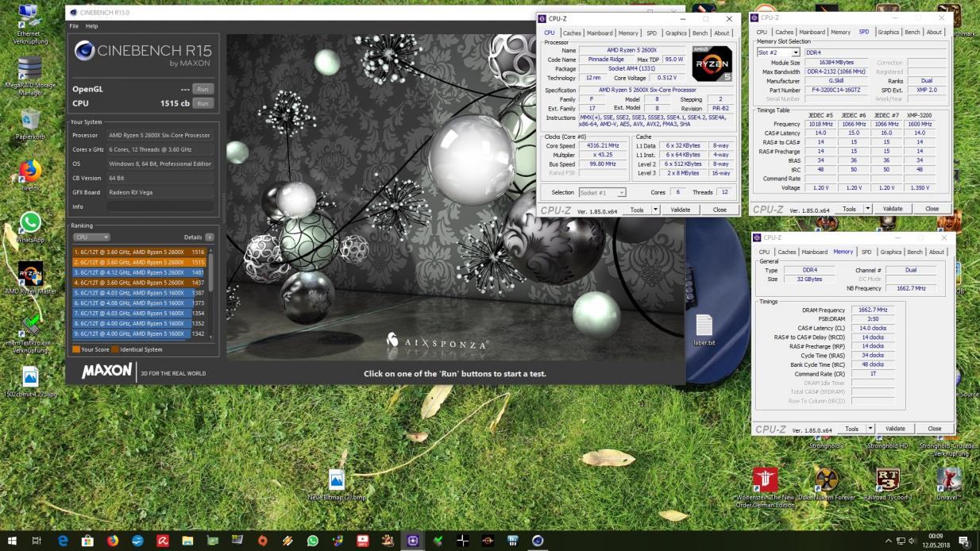Viewport: 980px width, 551px height.
Task: Select the laber.txt file on desktop
Action: (704, 330)
